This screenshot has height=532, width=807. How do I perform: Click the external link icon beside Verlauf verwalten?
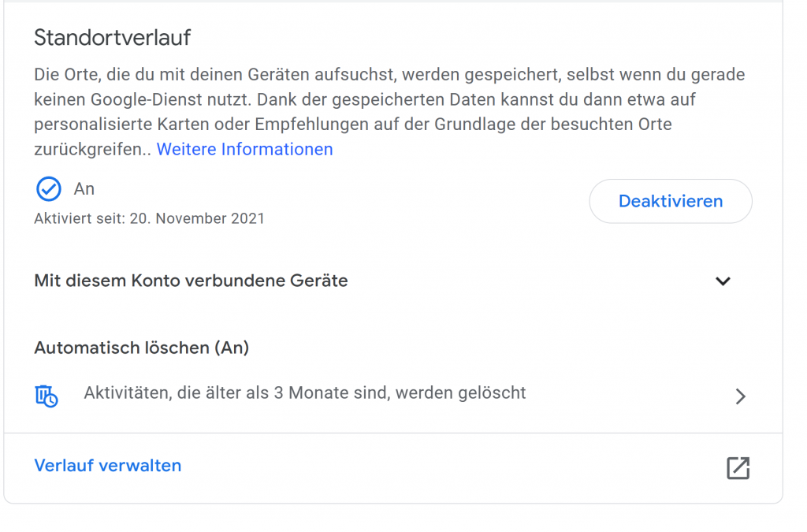pos(738,467)
